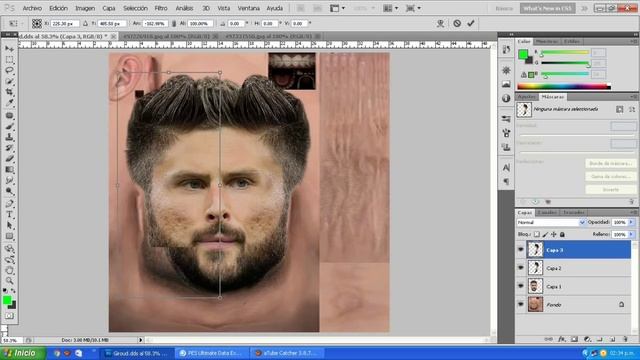Open the Archivo menu
The width and height of the screenshot is (640, 360).
(x=32, y=8)
